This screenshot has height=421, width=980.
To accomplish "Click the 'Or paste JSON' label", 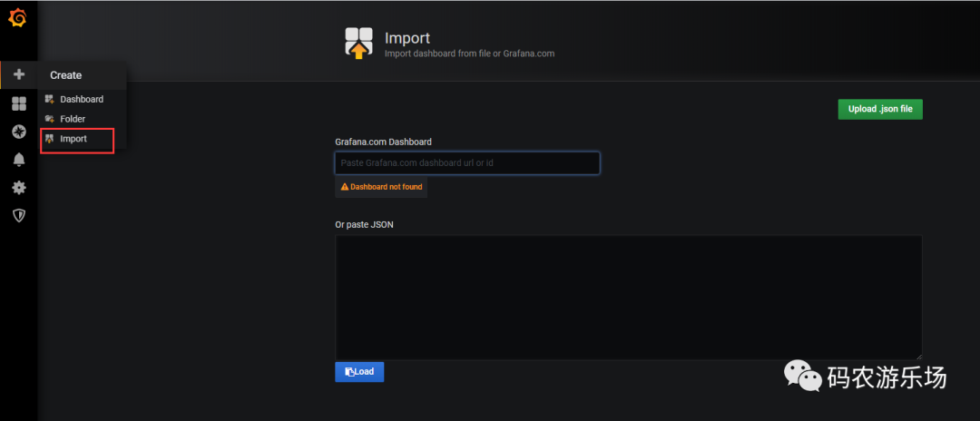I will pyautogui.click(x=365, y=224).
